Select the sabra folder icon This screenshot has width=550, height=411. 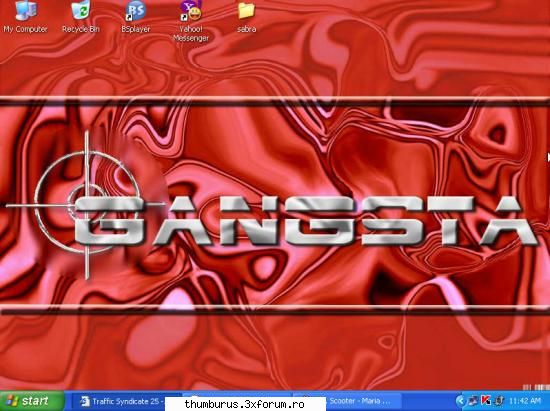[x=246, y=17]
